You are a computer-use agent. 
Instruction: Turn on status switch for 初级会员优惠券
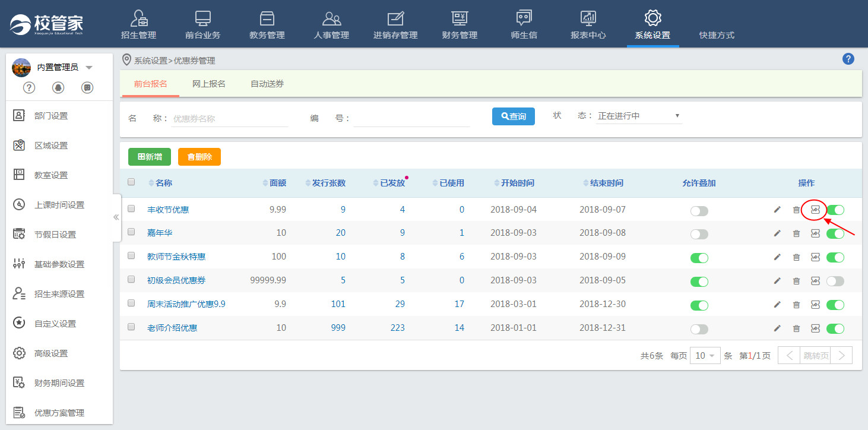[x=835, y=281]
